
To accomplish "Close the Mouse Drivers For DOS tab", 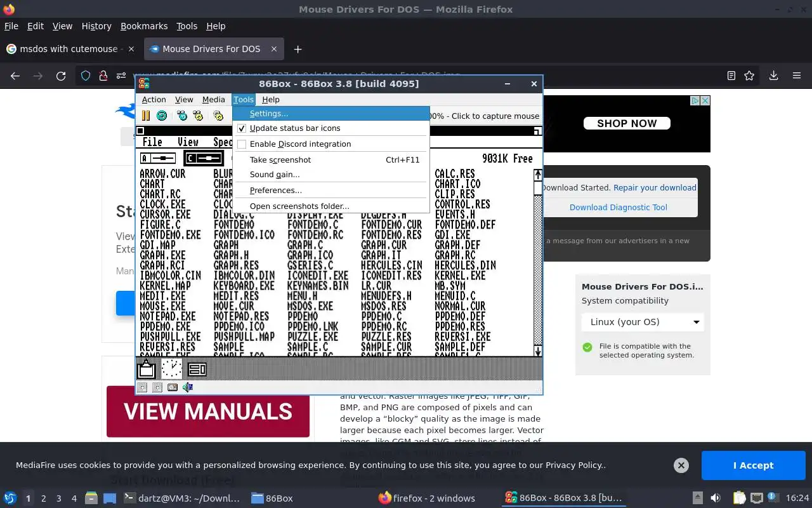I will (274, 49).
